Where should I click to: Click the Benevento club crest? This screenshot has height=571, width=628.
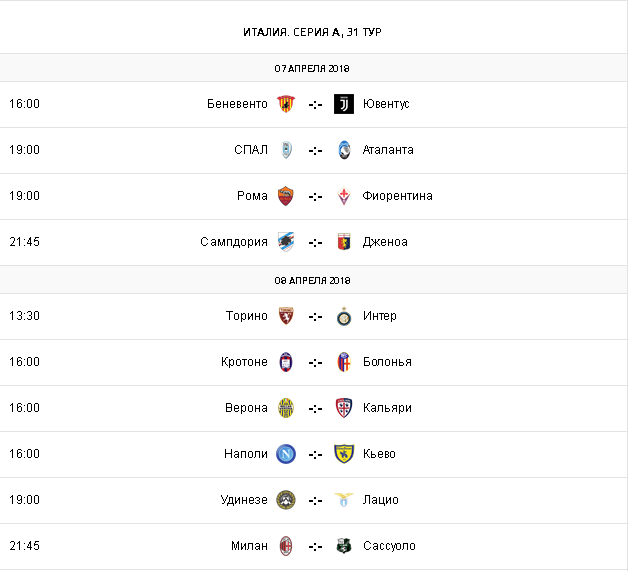click(x=286, y=104)
